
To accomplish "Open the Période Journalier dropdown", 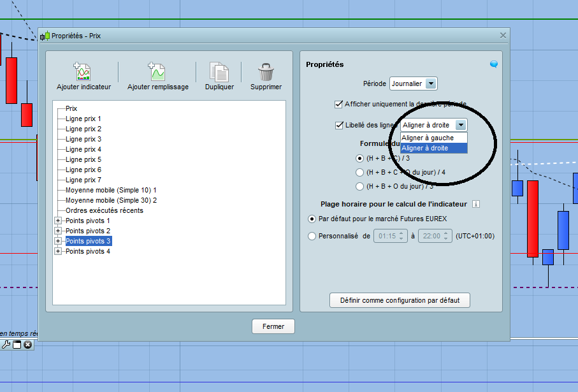I will pyautogui.click(x=431, y=83).
